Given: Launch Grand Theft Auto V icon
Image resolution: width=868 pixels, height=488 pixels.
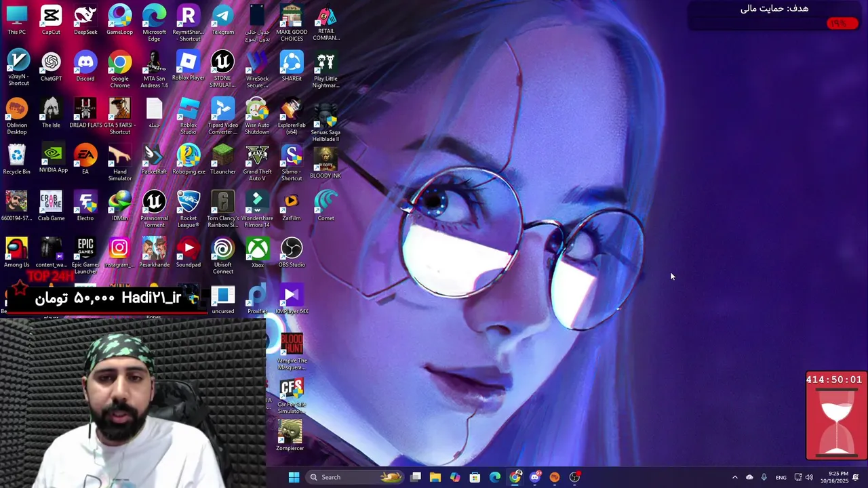Looking at the screenshot, I should tap(257, 163).
